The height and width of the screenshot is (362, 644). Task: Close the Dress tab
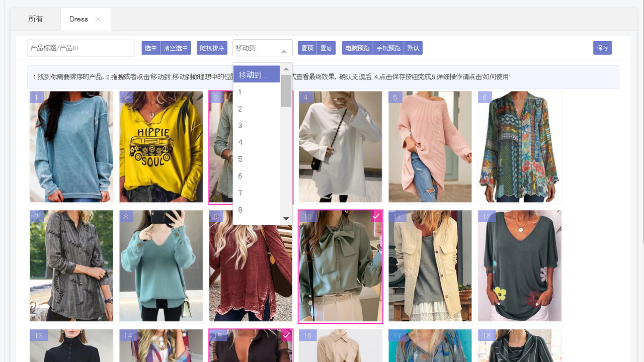(x=98, y=19)
